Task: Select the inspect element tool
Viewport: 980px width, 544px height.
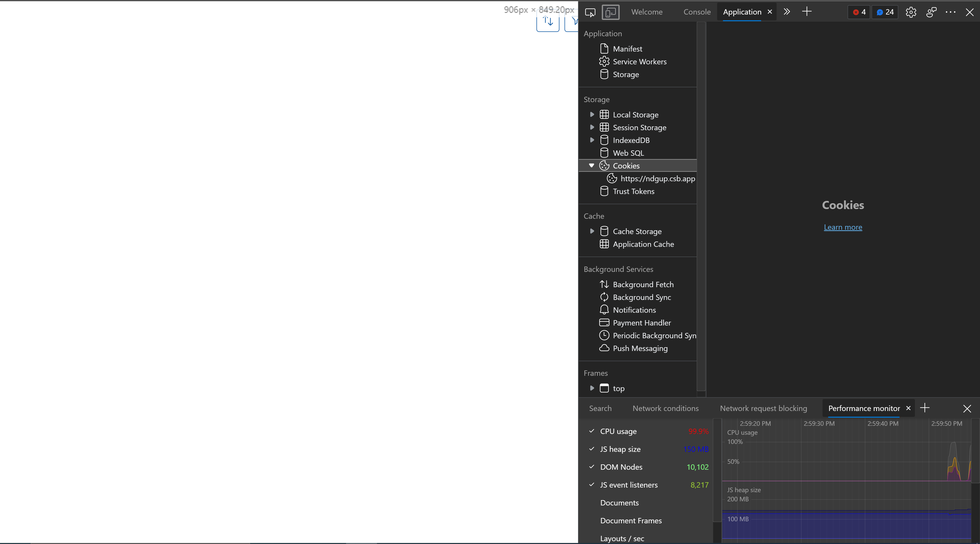Action: coord(590,12)
